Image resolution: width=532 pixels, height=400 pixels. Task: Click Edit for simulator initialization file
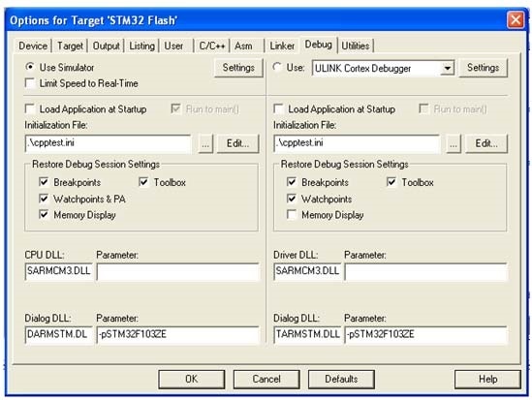237,143
